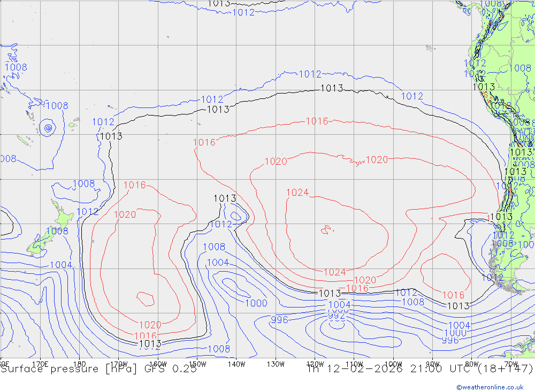Image resolution: width=535 pixels, height=392 pixels.
Task: Click the 160W longitude axis label
Action: tap(158, 364)
